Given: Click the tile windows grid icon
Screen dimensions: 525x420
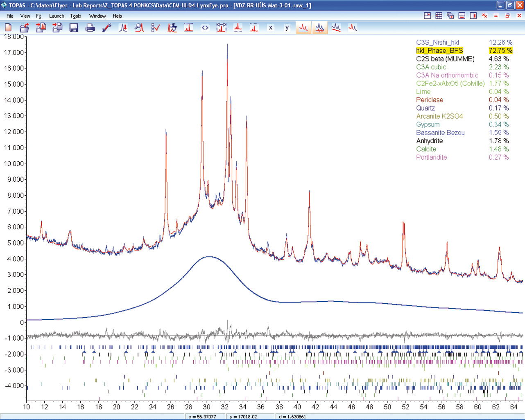Looking at the screenshot, I should point(439,16).
